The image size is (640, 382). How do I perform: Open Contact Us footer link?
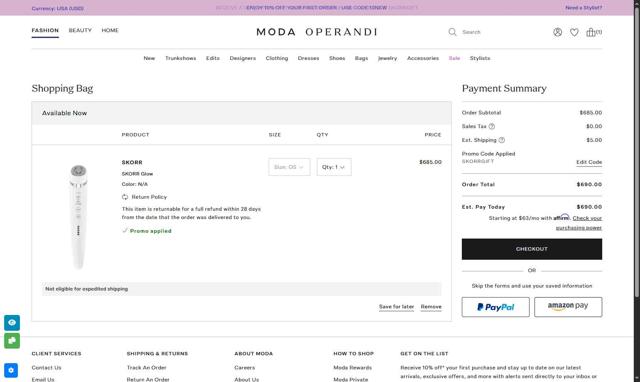pyautogui.click(x=46, y=368)
